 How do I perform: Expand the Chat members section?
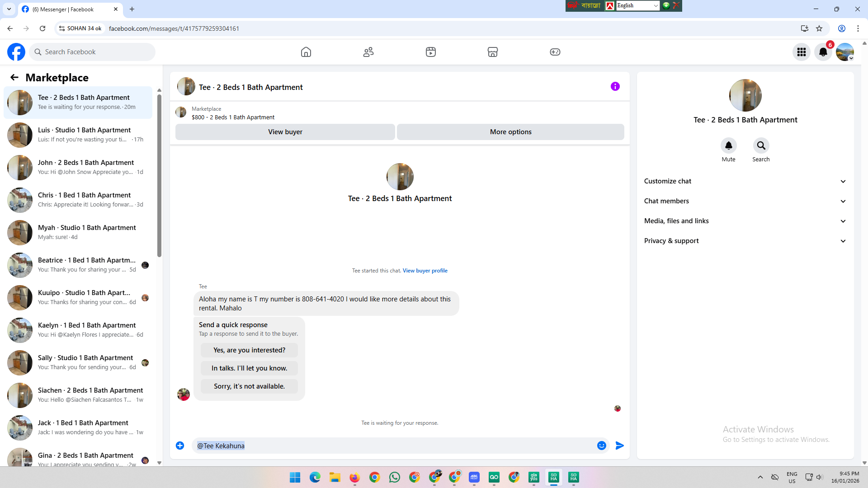(745, 201)
